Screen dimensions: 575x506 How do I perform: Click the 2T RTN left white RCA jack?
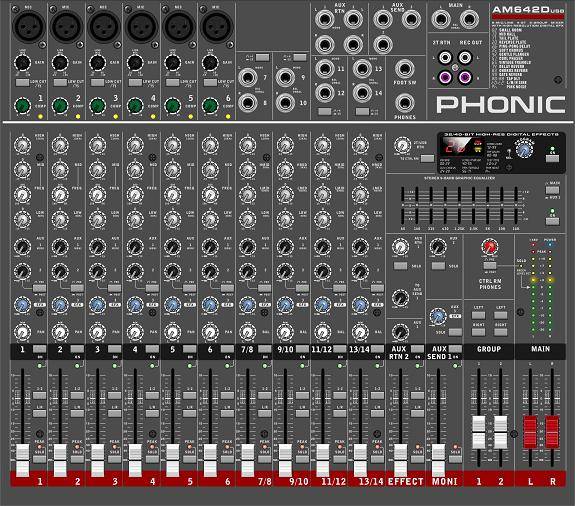tap(445, 58)
